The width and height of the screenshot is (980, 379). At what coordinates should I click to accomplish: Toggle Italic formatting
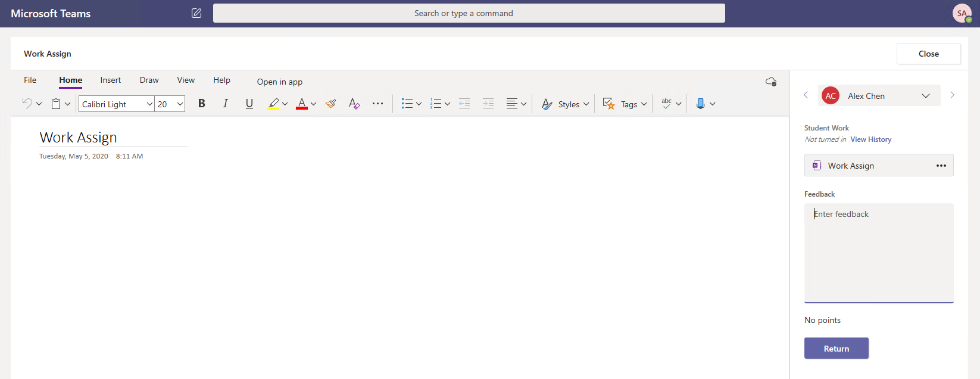tap(226, 104)
